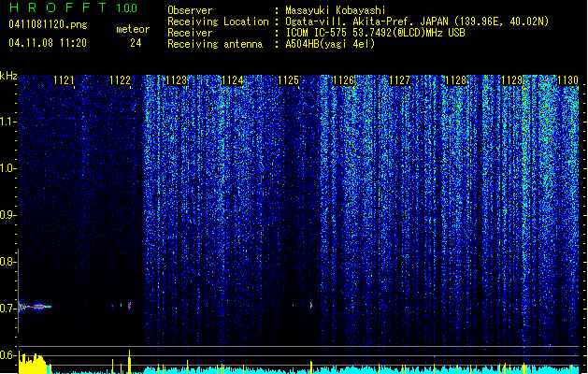
Task: Click the meteor count value 24
Action: coord(136,43)
